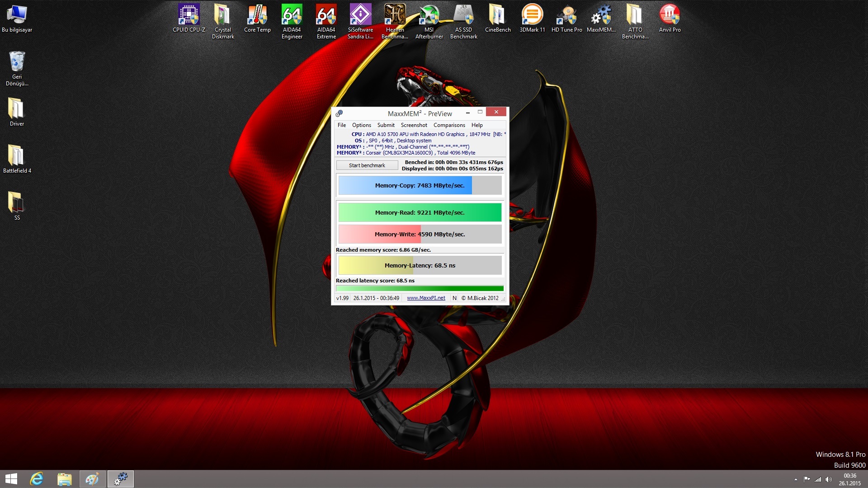Open Crystal Diskmark folder icon
Viewport: 868px width, 488px height.
point(223,21)
